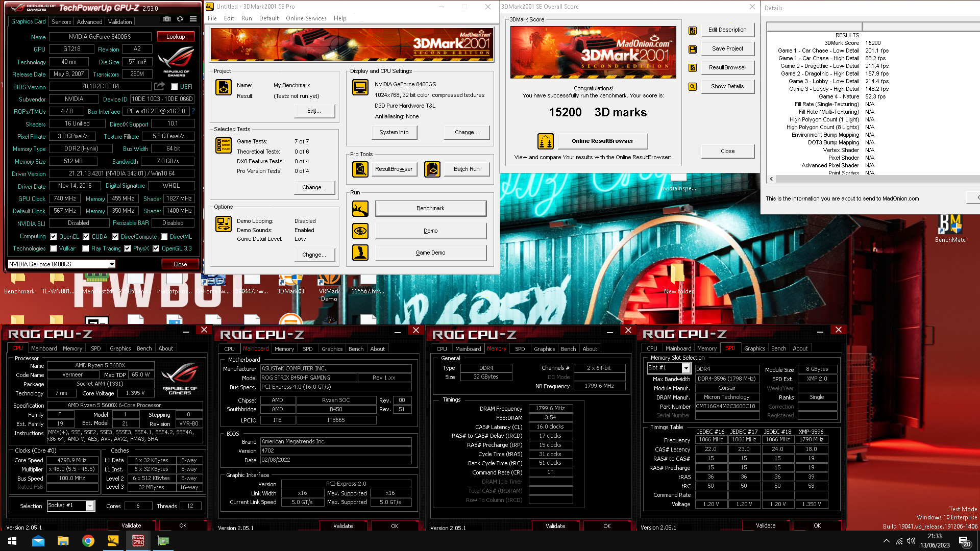Open BenchMate desktop icon
980x551 pixels.
coord(950,228)
